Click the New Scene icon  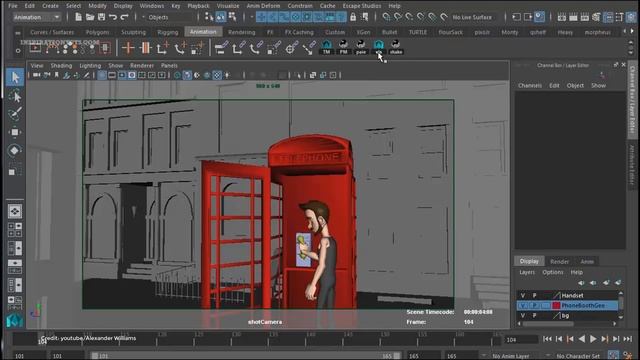pyautogui.click(x=78, y=17)
